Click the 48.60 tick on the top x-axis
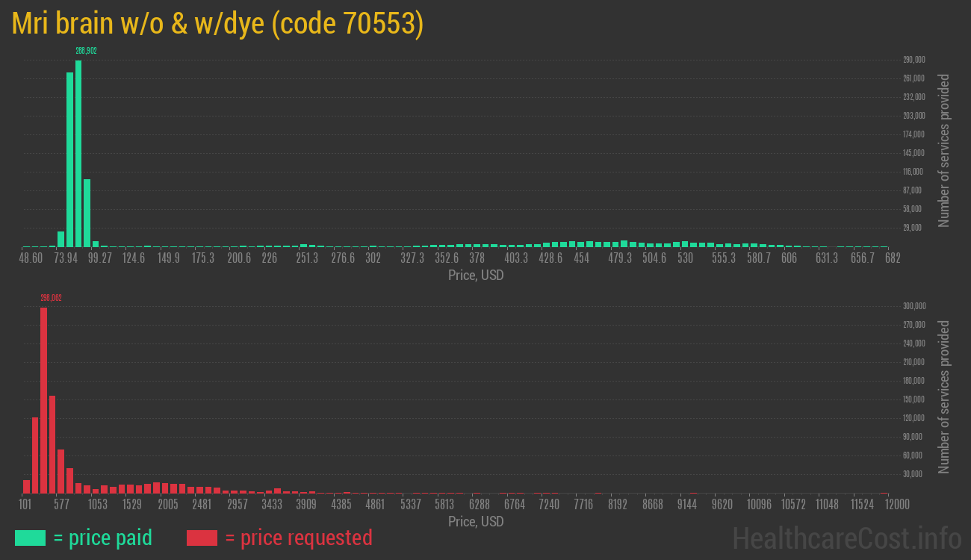 [31, 258]
